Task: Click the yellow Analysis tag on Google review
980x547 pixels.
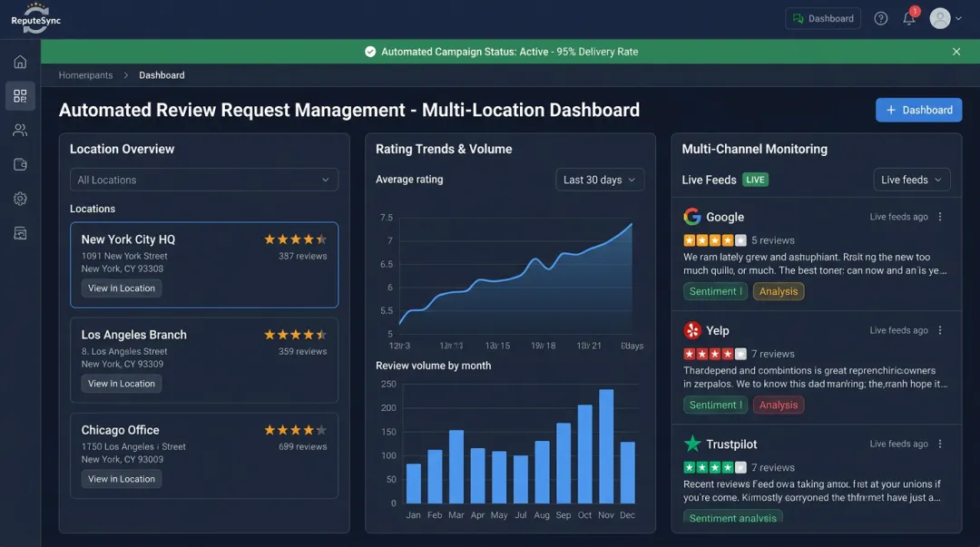Action: tap(779, 291)
